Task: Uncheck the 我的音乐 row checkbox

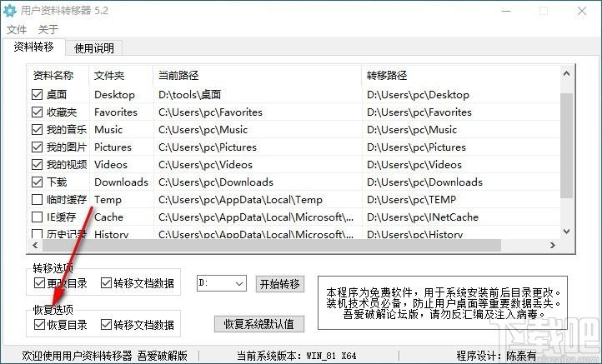Action: click(37, 129)
